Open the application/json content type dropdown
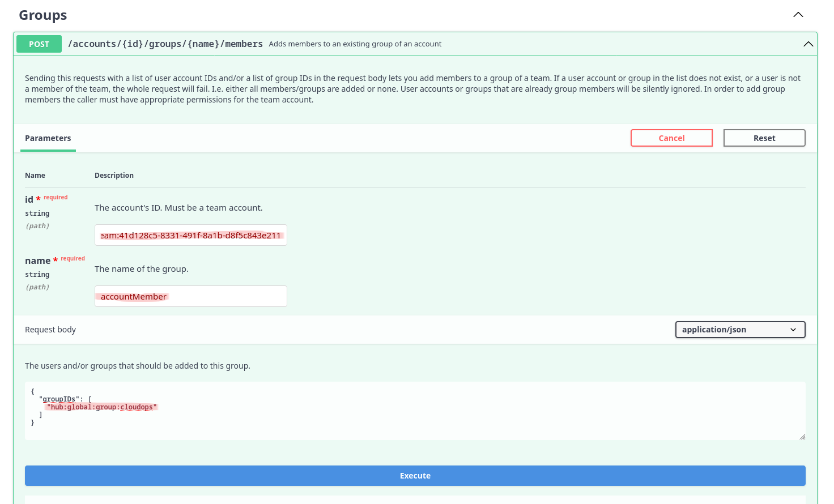 pyautogui.click(x=739, y=330)
